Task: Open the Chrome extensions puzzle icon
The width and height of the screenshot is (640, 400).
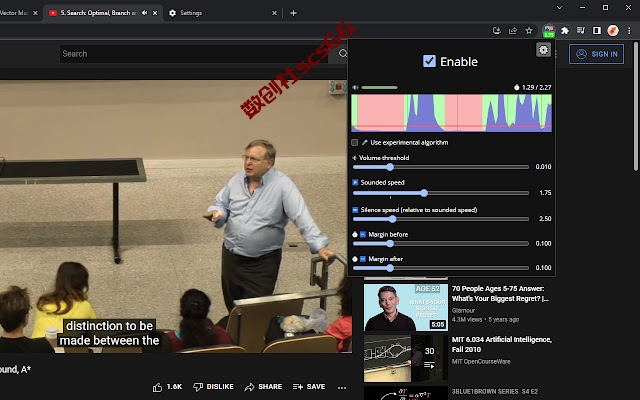Action: tap(565, 31)
